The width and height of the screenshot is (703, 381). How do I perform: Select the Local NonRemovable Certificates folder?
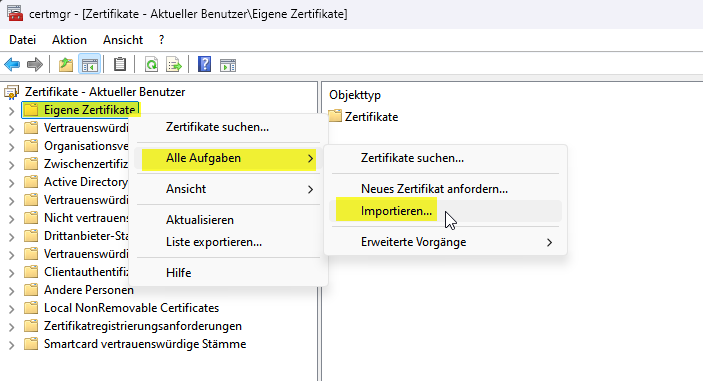tap(131, 308)
